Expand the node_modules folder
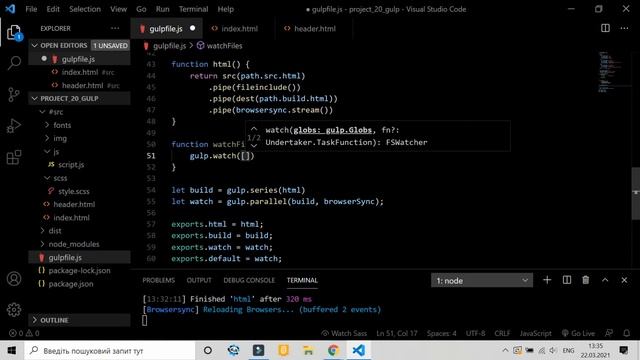This screenshot has height=360, width=640. pos(42,244)
